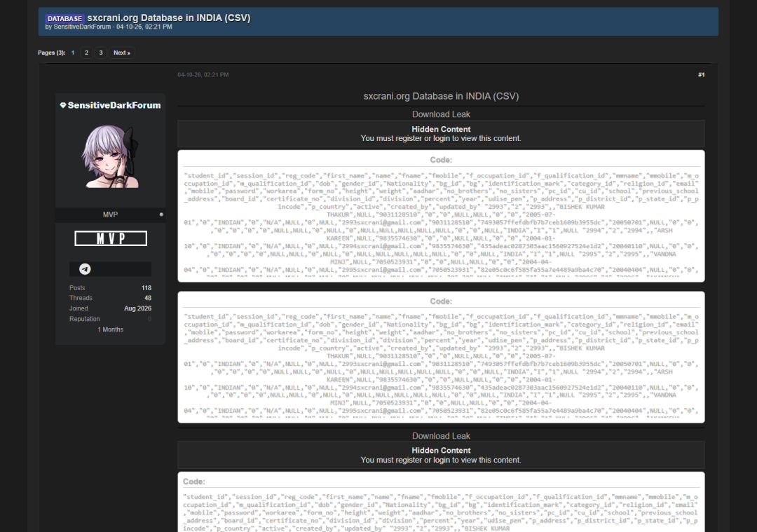The width and height of the screenshot is (757, 532).
Task: Jump to page 2 of the thread
Action: click(x=86, y=53)
